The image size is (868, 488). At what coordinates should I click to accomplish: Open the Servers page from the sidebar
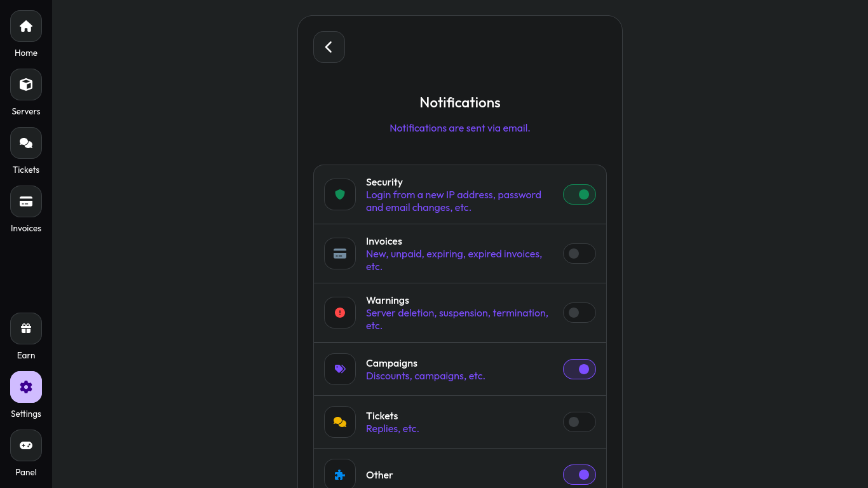click(25, 85)
